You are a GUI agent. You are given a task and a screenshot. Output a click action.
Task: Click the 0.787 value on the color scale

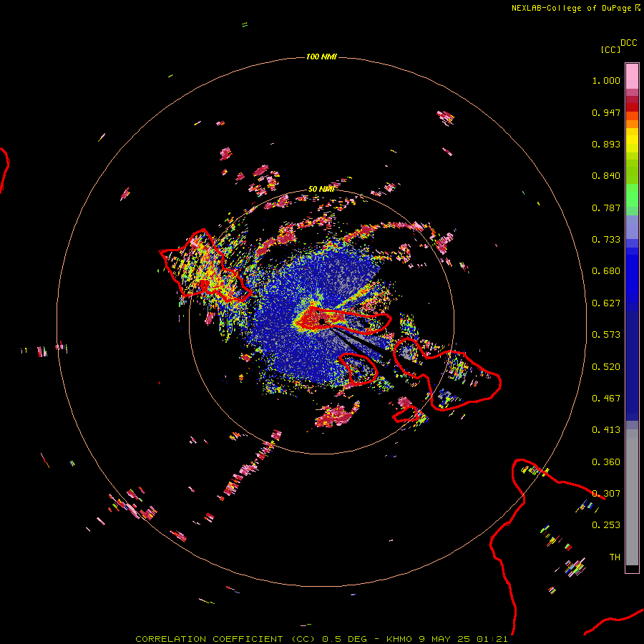[x=606, y=208]
